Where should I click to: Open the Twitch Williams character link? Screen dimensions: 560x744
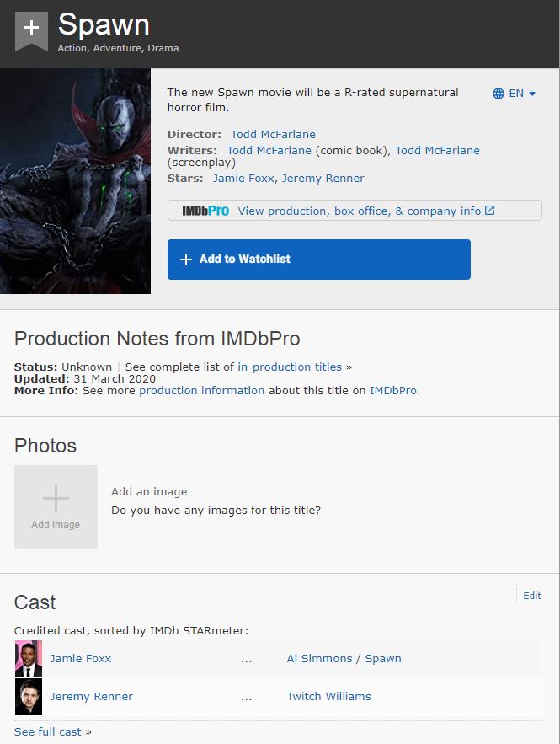(328, 696)
